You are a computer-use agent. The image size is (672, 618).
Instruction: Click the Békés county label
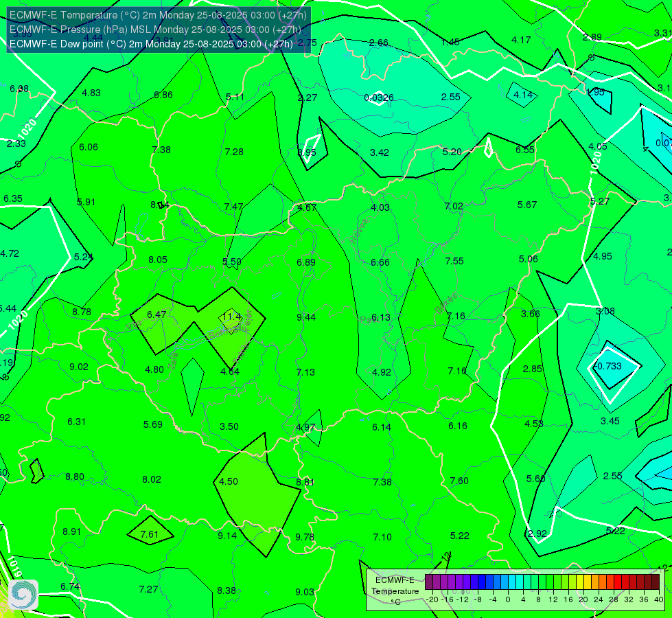click(x=446, y=304)
